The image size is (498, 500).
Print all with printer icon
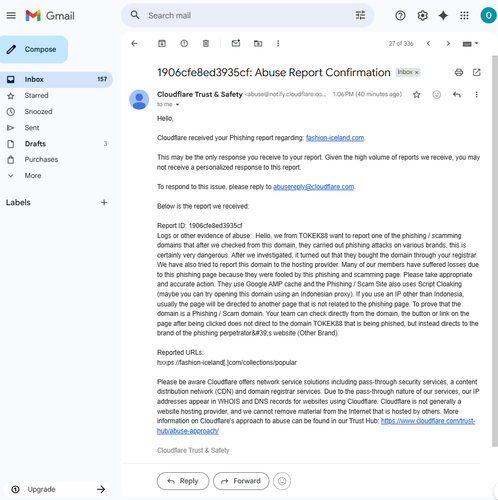[x=459, y=72]
